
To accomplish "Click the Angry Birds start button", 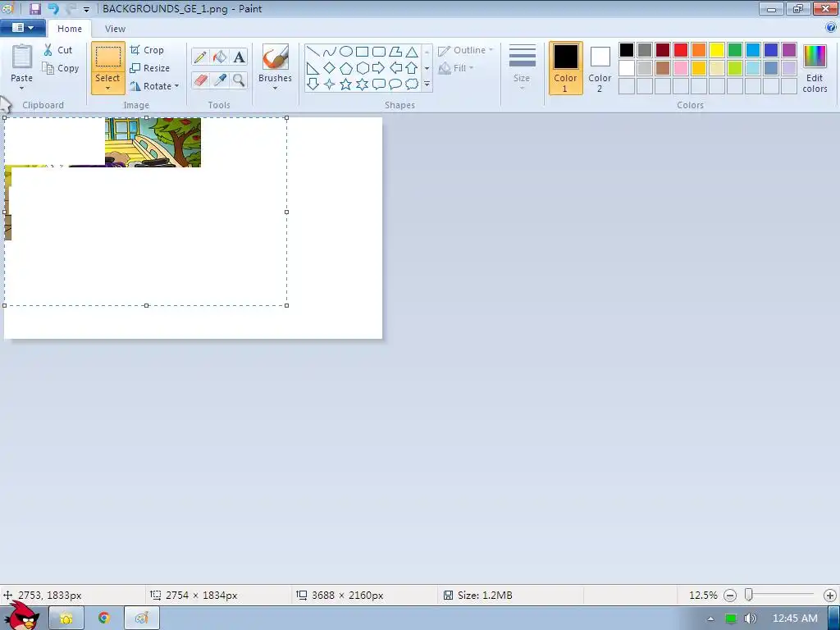I will pyautogui.click(x=22, y=616).
